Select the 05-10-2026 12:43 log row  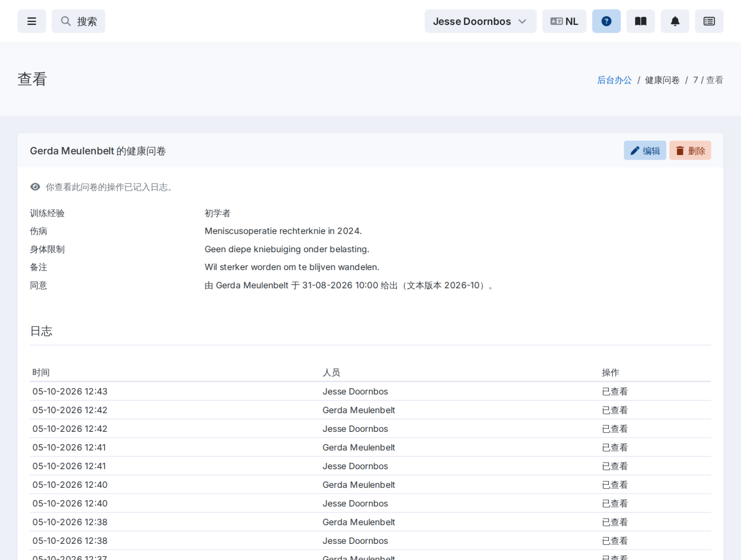click(x=370, y=392)
